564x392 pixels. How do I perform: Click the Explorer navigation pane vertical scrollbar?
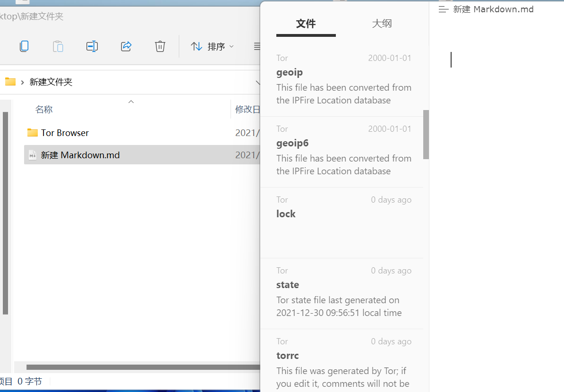pyautogui.click(x=5, y=213)
